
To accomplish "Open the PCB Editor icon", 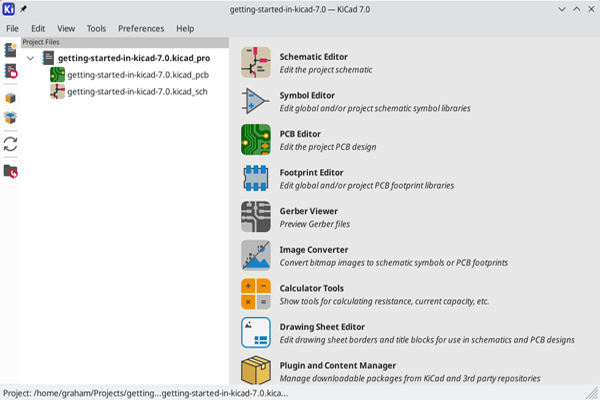I will coord(256,140).
